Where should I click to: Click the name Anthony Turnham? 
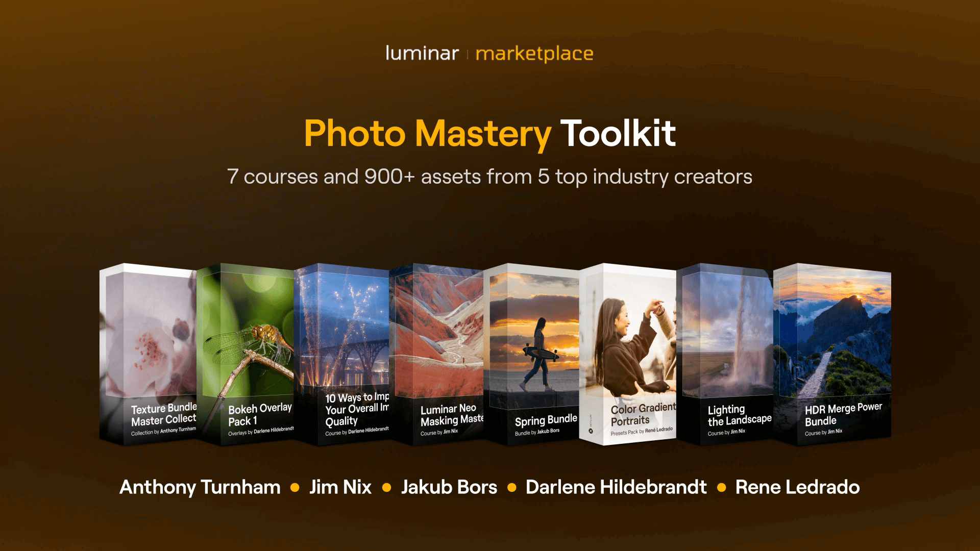click(x=200, y=487)
